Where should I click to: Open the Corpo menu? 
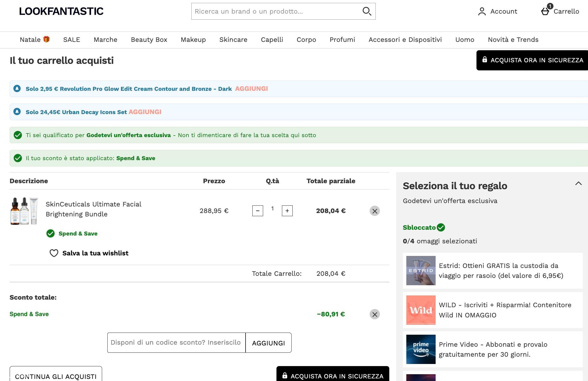pos(306,40)
